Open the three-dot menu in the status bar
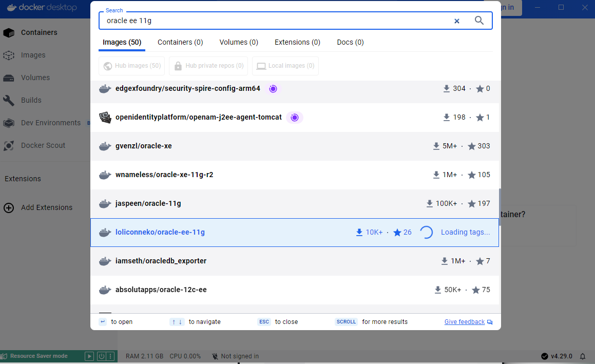 pyautogui.click(x=110, y=356)
